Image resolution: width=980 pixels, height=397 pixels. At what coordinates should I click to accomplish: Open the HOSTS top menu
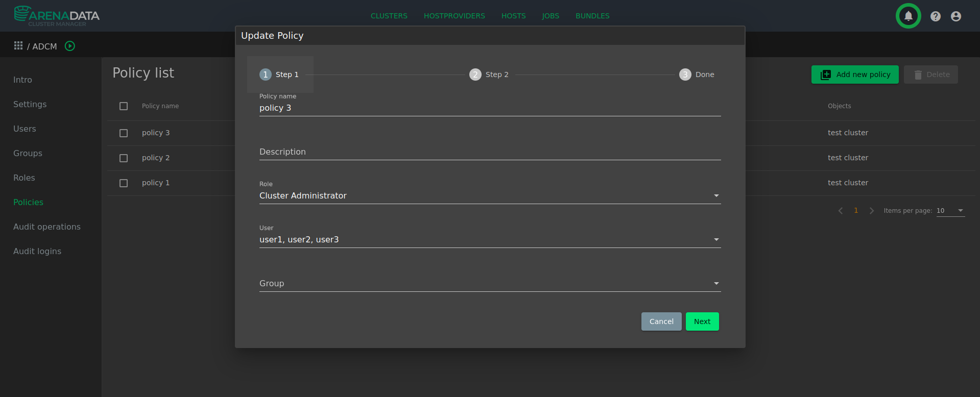pos(513,16)
